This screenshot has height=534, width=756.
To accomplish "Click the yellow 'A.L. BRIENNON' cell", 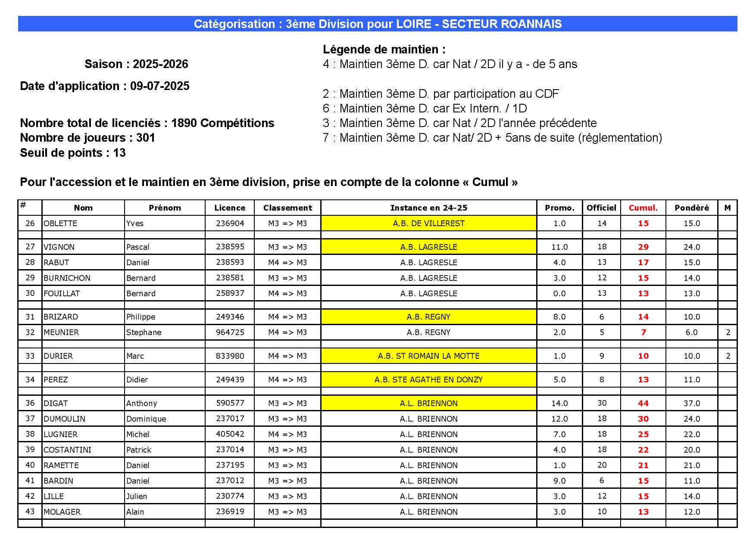I will [x=429, y=404].
